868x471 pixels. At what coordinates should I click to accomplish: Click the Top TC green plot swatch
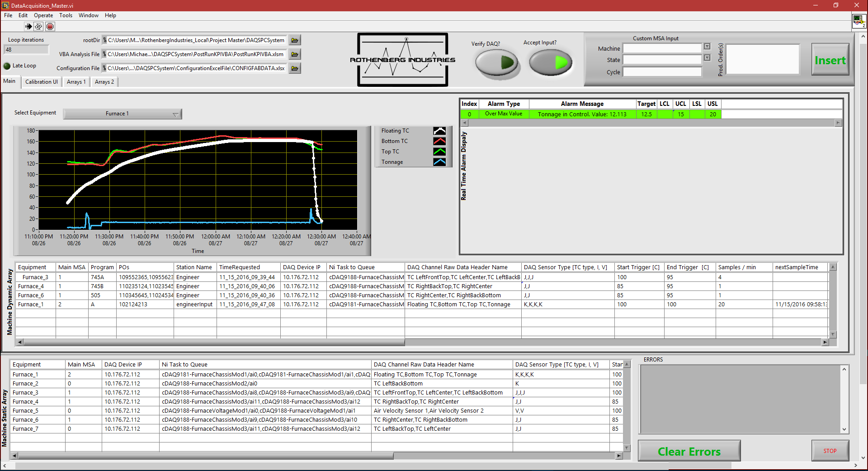coord(439,152)
